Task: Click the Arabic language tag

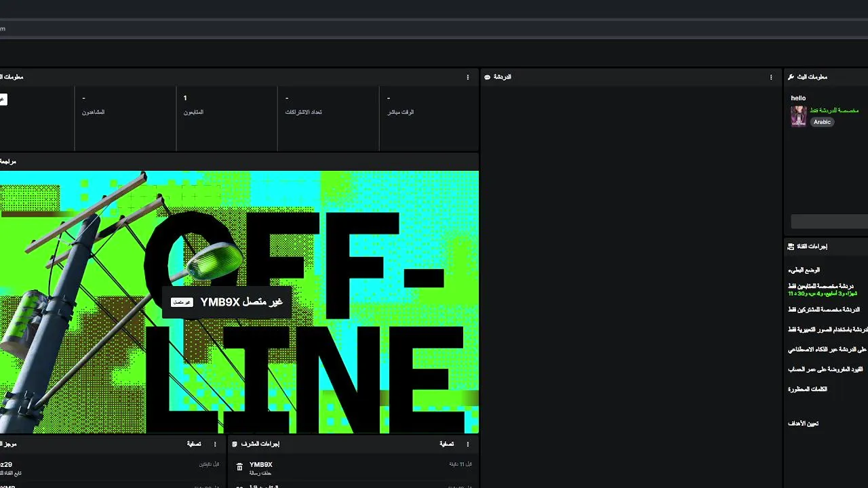Action: pos(822,122)
